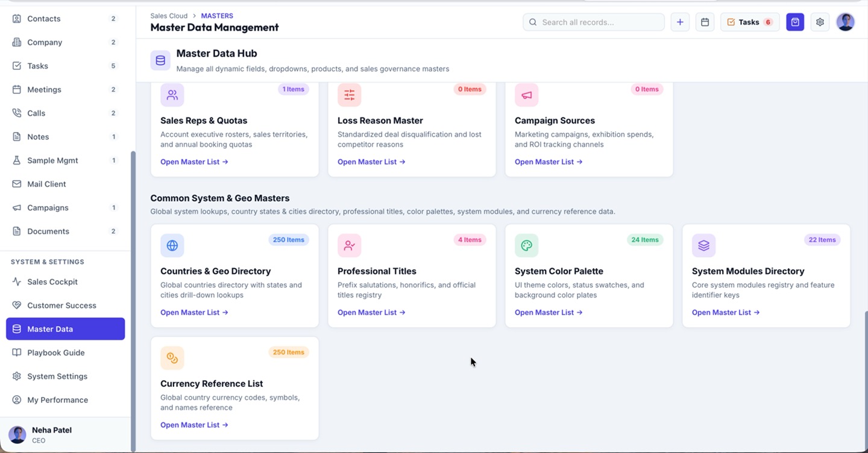The image size is (868, 453).
Task: Open Master List for Loss Reason Master
Action: pyautogui.click(x=371, y=162)
